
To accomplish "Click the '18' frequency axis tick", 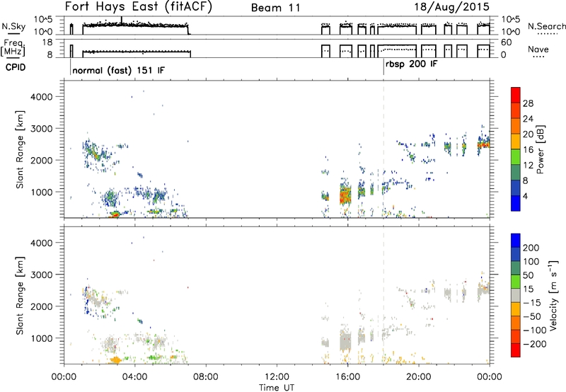I will (x=47, y=42).
